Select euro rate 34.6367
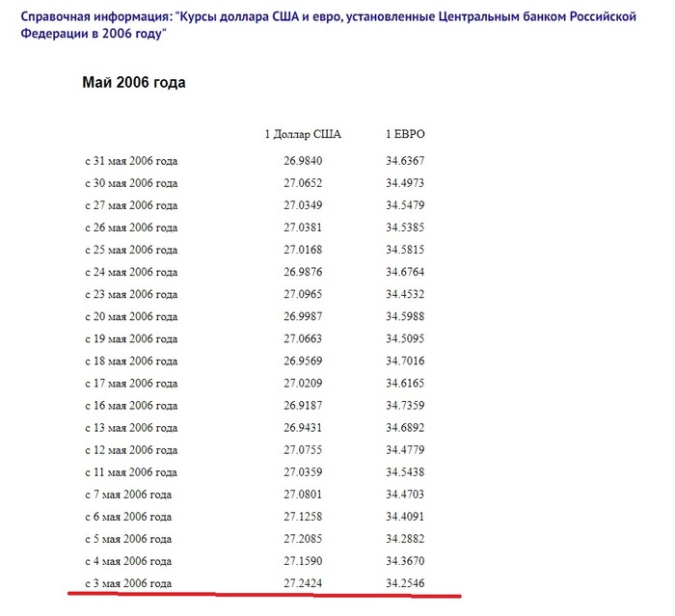This screenshot has height=616, width=675. (405, 161)
